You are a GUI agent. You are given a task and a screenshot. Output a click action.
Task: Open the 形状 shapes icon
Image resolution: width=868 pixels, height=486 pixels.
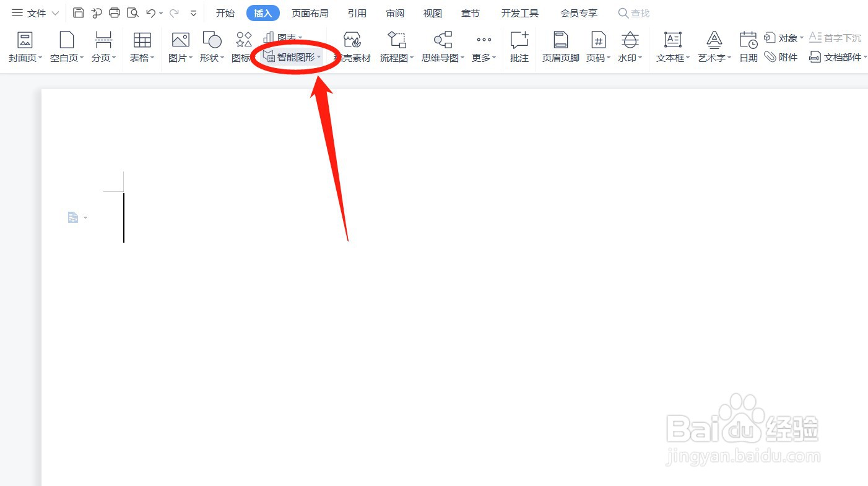coord(212,40)
